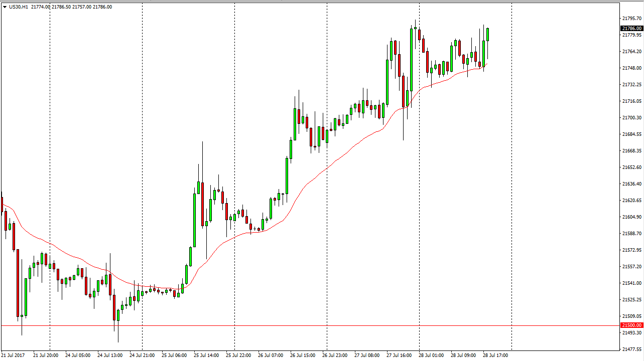Click the last green candle at right

tap(488, 35)
